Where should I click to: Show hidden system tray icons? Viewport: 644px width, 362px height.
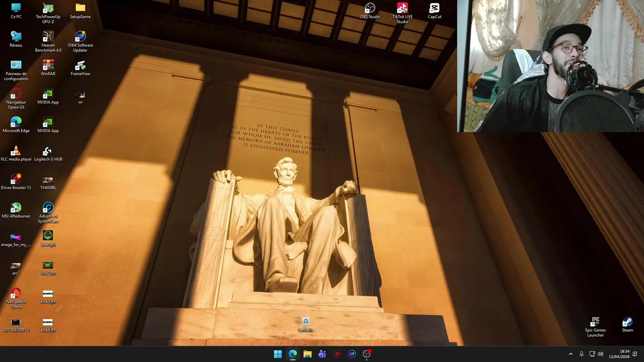pos(571,354)
